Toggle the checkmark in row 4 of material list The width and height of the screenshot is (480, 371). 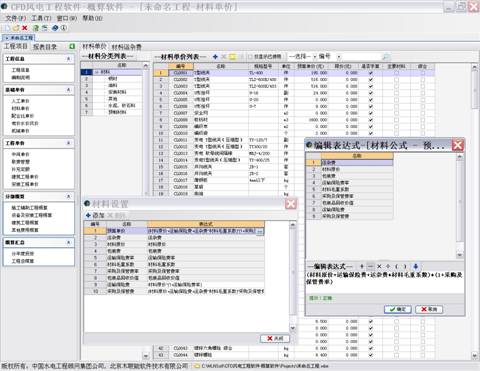tap(371, 93)
